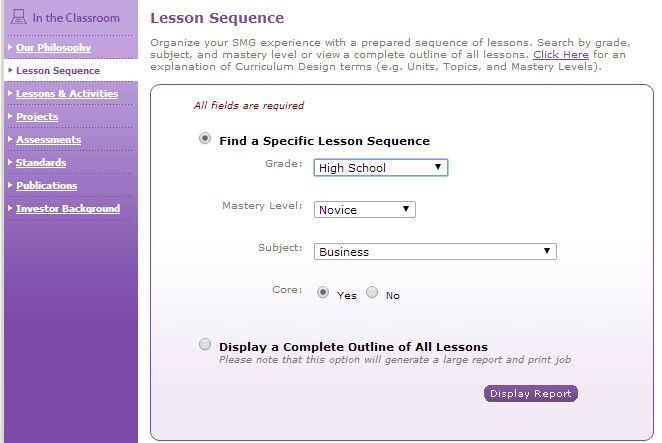
Task: Set Core to Yes
Action: coord(323,292)
